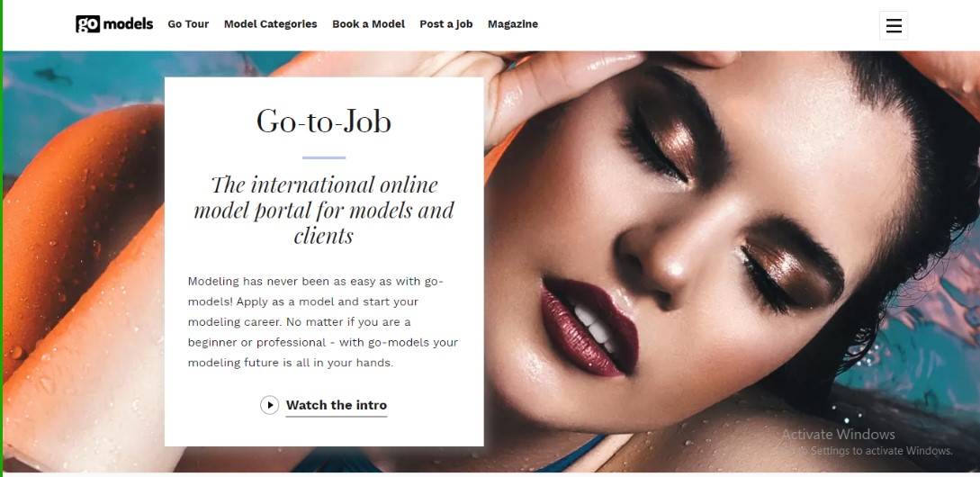Click the model's face in the hero image
Viewport: 980px width, 477px height.
[688, 250]
